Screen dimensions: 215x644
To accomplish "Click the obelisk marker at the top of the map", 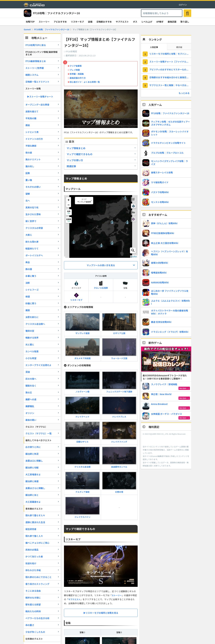I will tap(125, 198).
